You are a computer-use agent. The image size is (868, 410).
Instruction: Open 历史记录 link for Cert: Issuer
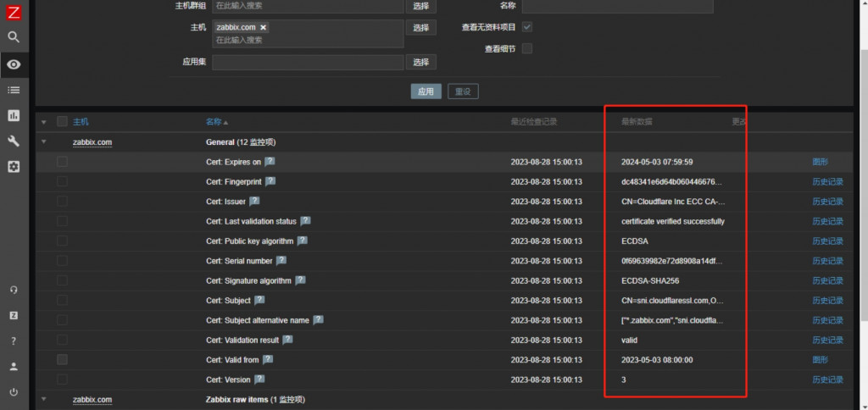[827, 202]
